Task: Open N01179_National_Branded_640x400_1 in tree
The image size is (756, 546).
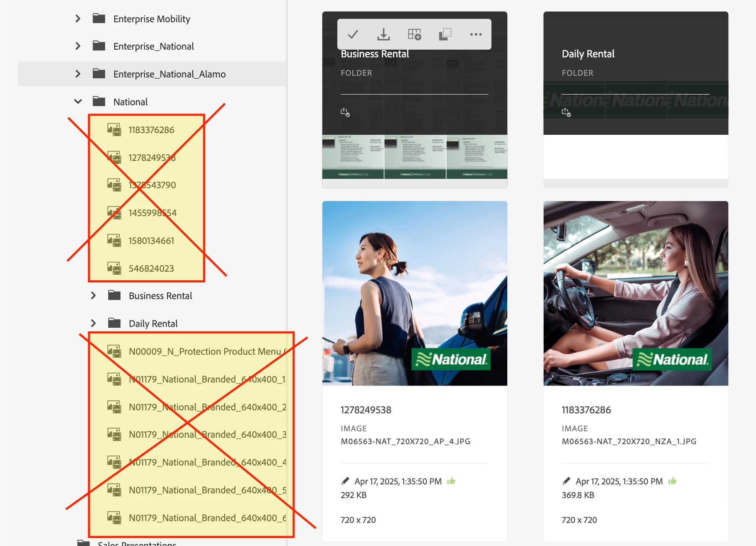Action: (208, 379)
